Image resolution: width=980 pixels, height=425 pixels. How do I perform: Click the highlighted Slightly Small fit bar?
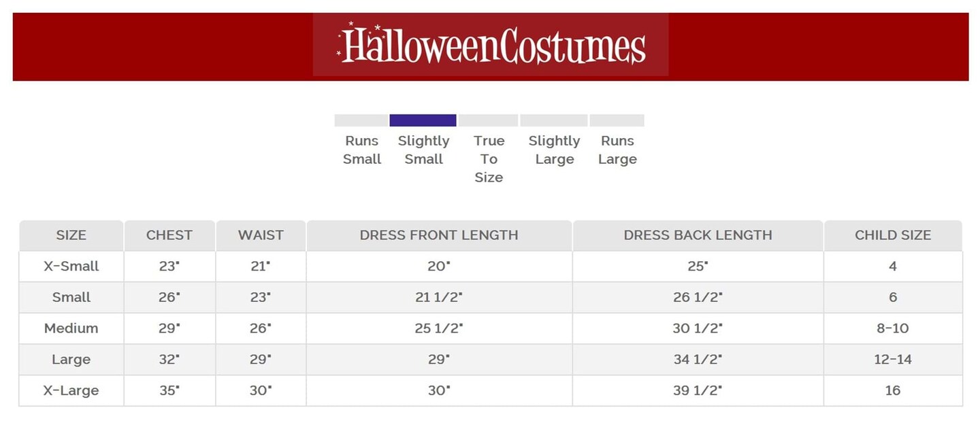tap(423, 120)
